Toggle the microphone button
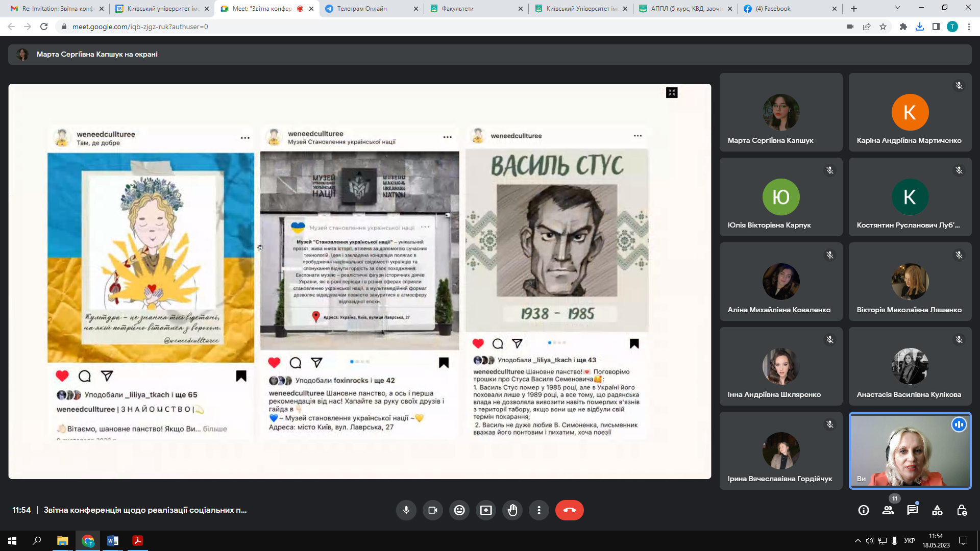The height and width of the screenshot is (551, 980). pyautogui.click(x=406, y=510)
